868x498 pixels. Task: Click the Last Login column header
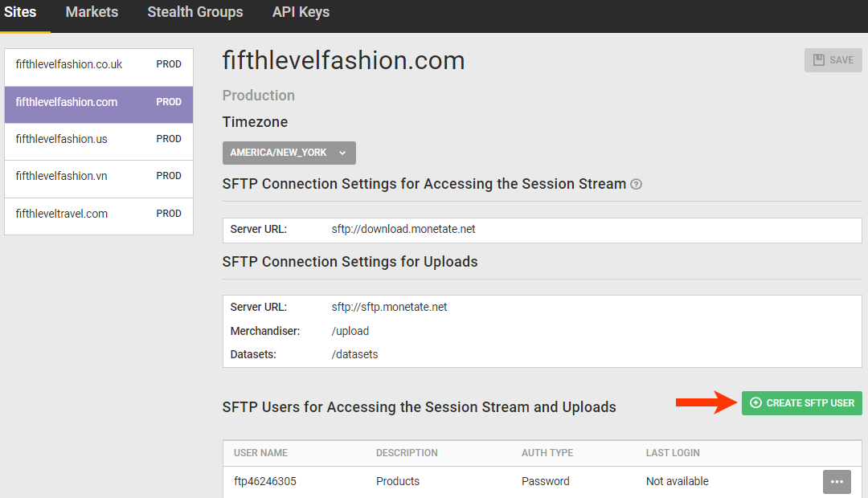(x=673, y=453)
